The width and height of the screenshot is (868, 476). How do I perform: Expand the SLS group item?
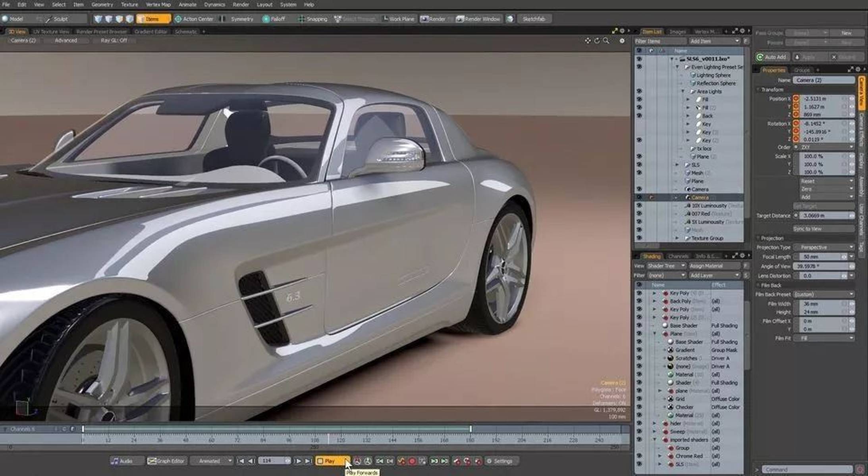(x=677, y=165)
